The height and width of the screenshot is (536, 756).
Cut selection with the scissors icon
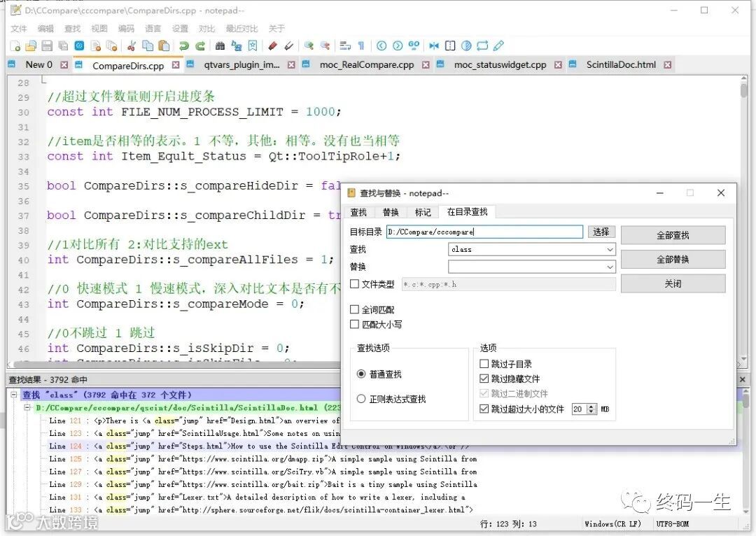point(132,45)
